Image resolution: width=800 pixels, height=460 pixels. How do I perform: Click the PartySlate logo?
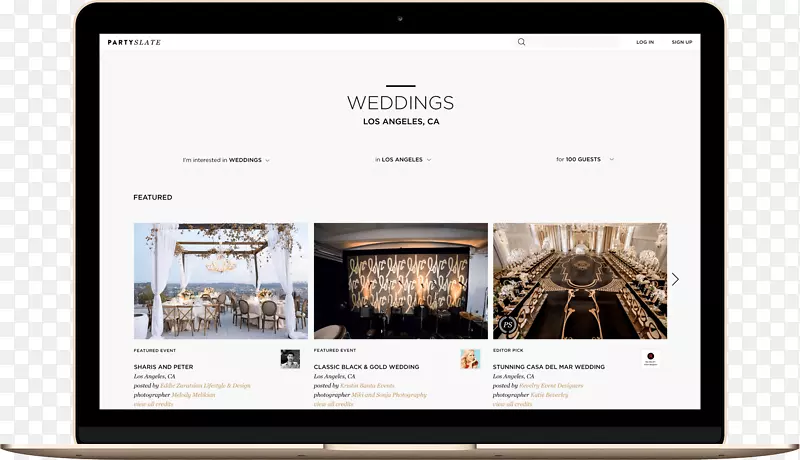tap(134, 42)
